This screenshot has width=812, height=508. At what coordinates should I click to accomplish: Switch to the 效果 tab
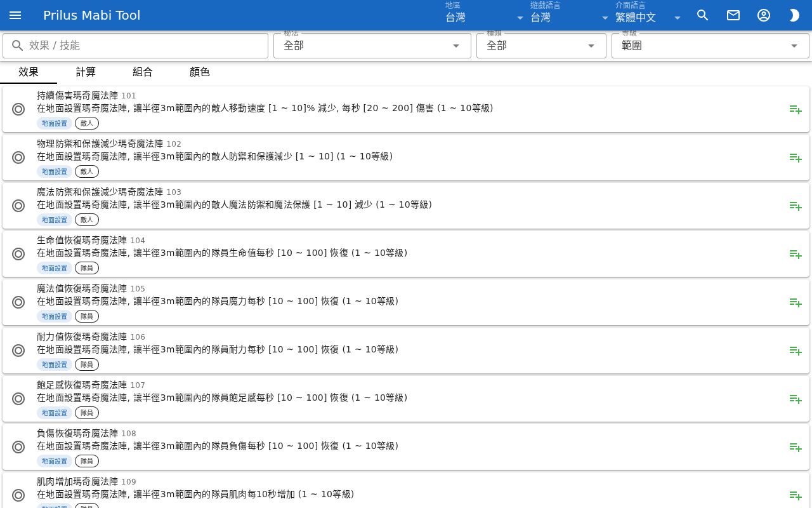(x=29, y=72)
